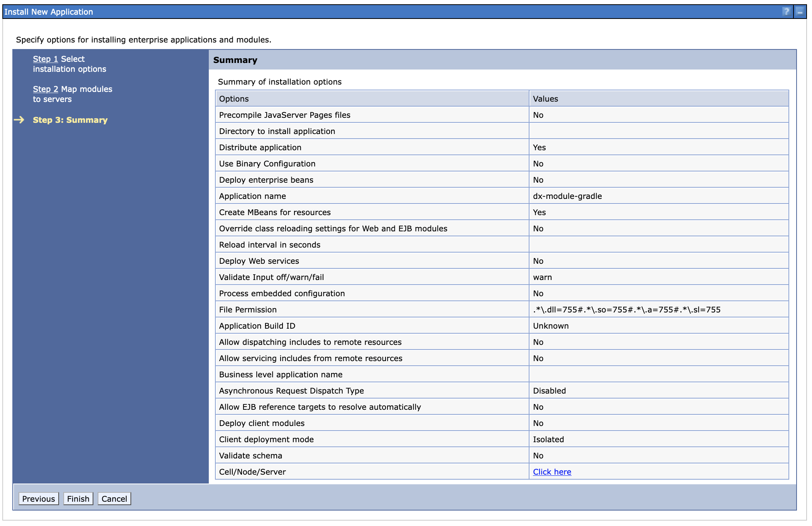Viewport: 812px width, 526px height.
Task: Click the Options column header
Action: point(234,99)
